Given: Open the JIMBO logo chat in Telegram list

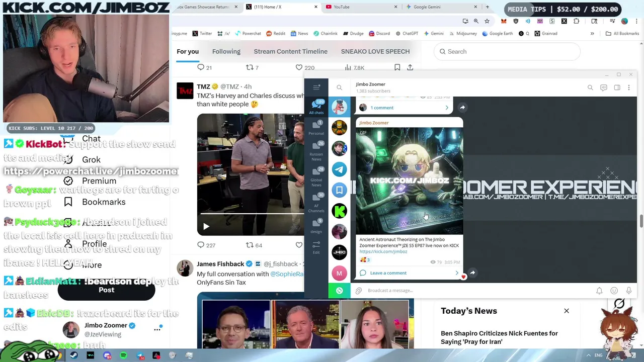Looking at the screenshot, I should [x=339, y=252].
